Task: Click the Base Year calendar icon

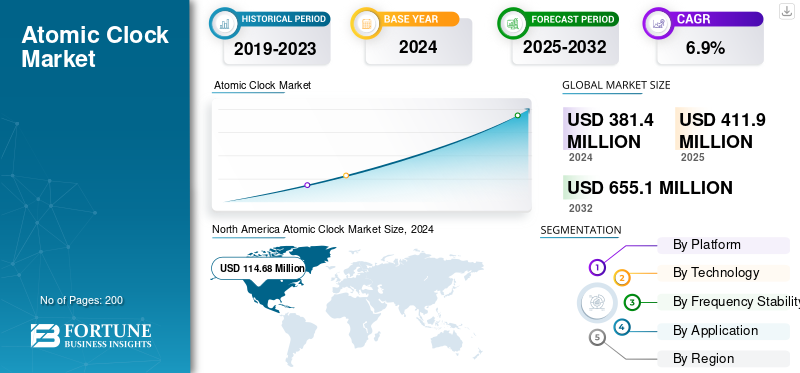Action: point(366,23)
